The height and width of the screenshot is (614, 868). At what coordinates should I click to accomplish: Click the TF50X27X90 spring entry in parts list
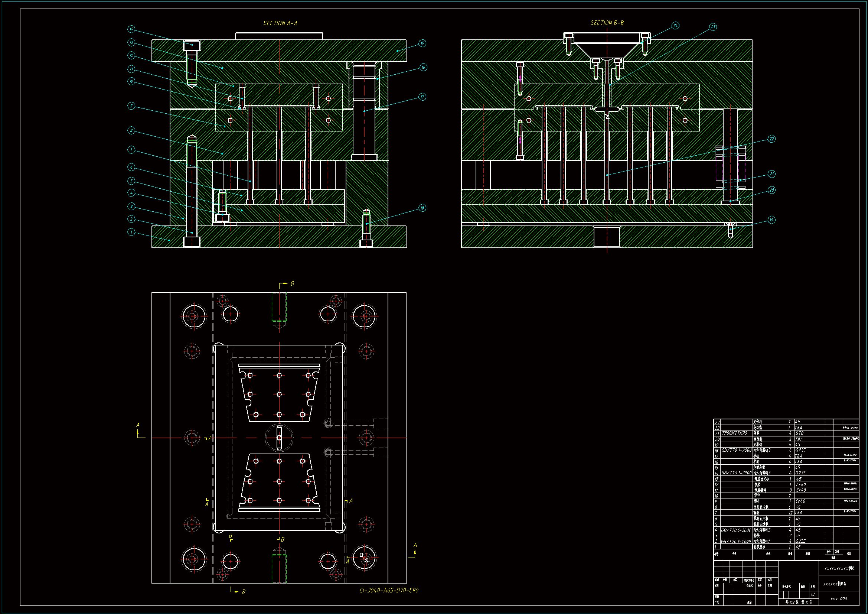coord(734,433)
